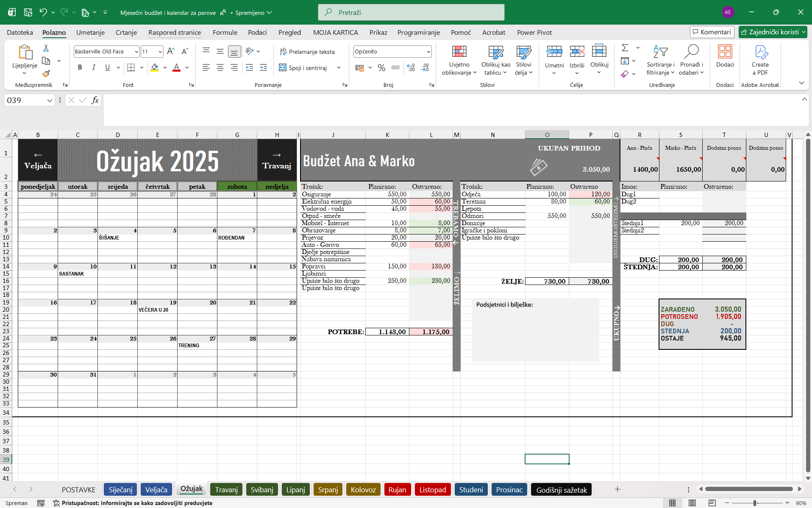Toggle bottom vertical alignment

(x=234, y=51)
